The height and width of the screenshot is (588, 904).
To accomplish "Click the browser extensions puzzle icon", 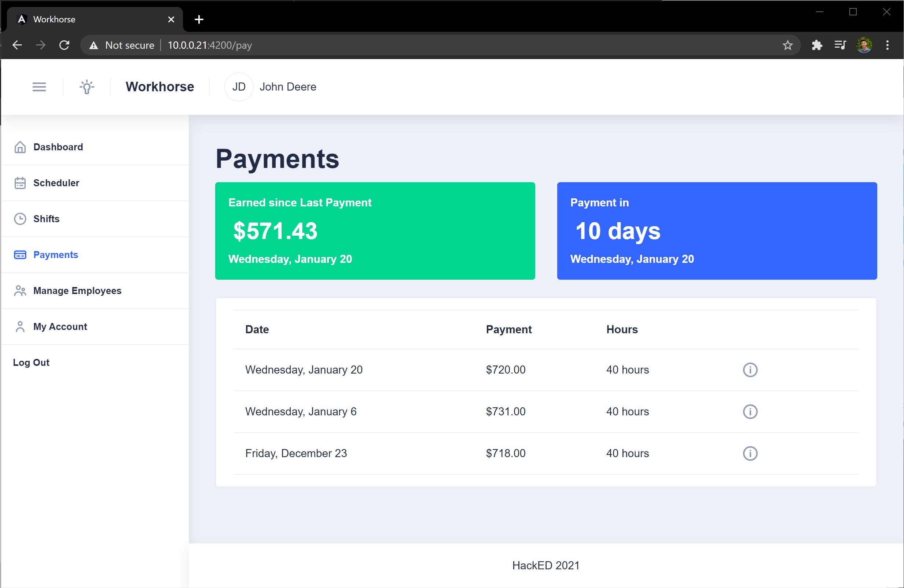I will (817, 45).
